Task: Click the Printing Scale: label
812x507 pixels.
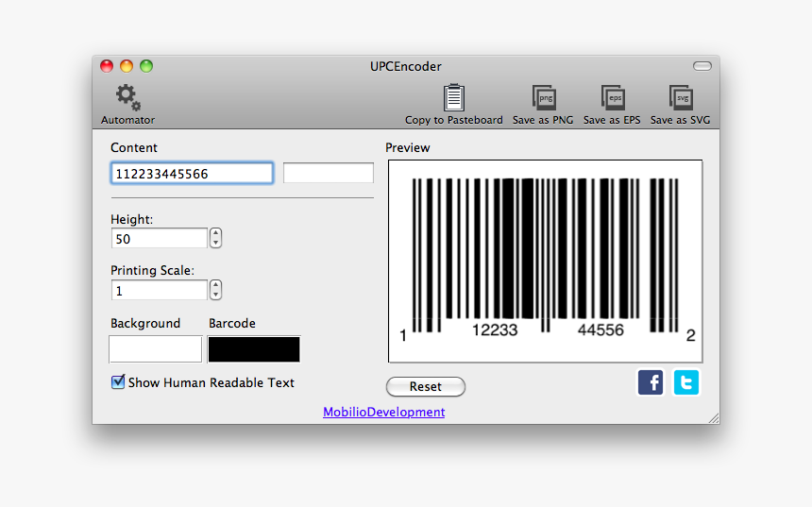Action: pos(152,270)
